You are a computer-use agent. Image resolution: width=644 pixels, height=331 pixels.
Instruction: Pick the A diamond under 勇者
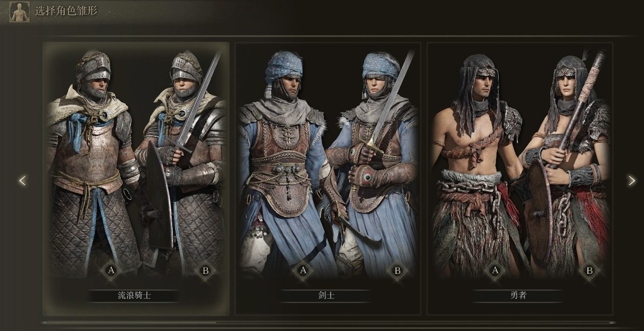pos(495,270)
